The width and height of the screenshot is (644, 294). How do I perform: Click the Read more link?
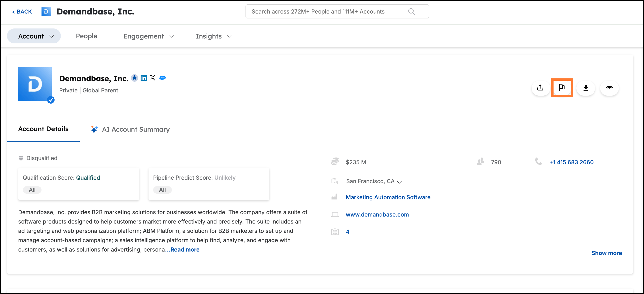point(185,250)
